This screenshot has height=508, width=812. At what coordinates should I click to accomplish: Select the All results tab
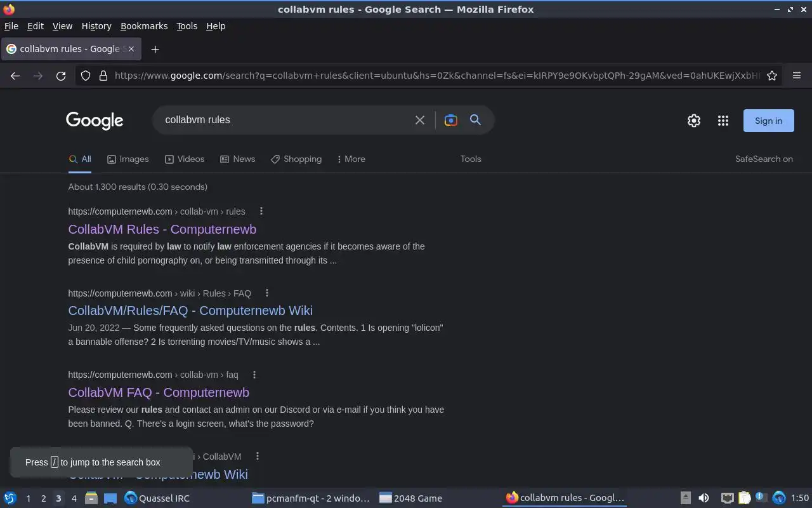(80, 159)
